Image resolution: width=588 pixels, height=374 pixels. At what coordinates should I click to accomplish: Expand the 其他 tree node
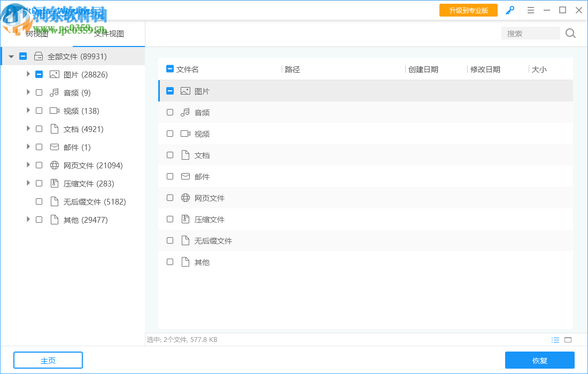click(x=28, y=220)
